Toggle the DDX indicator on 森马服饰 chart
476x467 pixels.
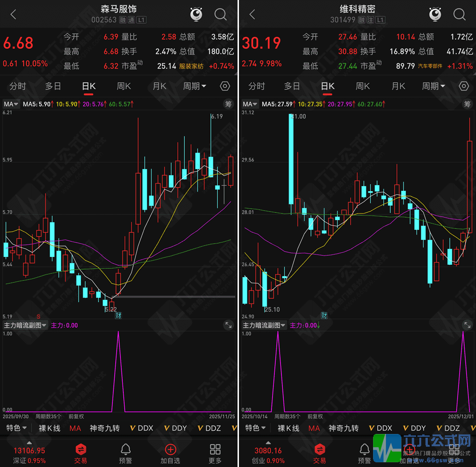[142, 428]
